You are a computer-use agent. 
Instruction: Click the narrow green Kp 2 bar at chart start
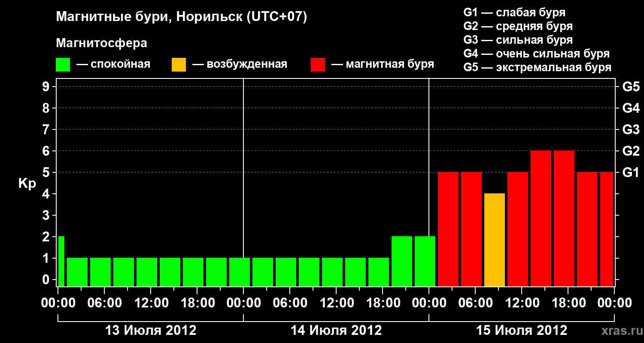[61, 261]
